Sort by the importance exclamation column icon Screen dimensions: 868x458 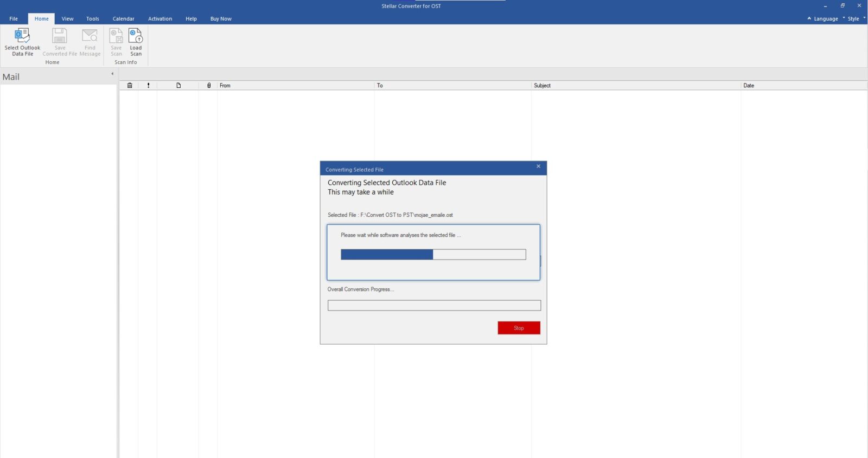coord(148,86)
